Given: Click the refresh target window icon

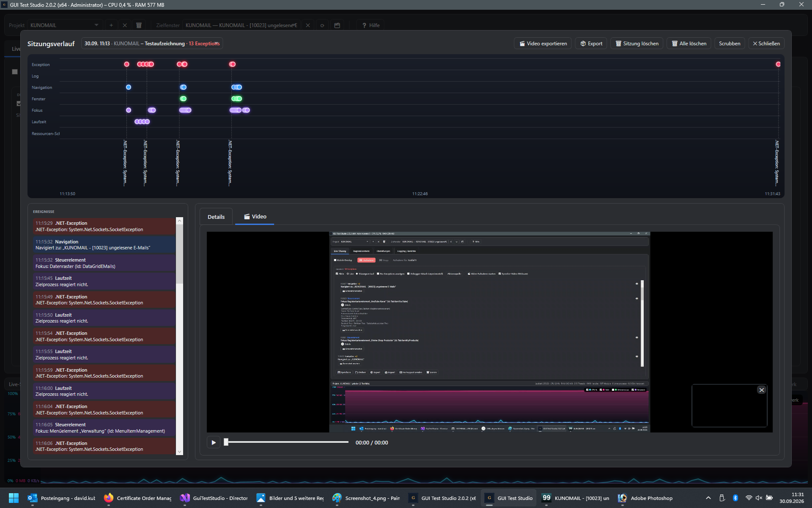Looking at the screenshot, I should 322,25.
